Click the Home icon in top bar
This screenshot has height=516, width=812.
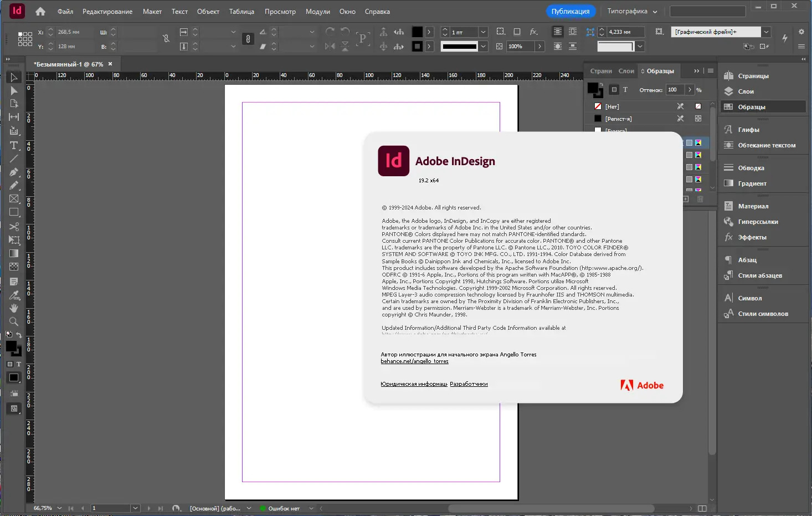click(40, 11)
